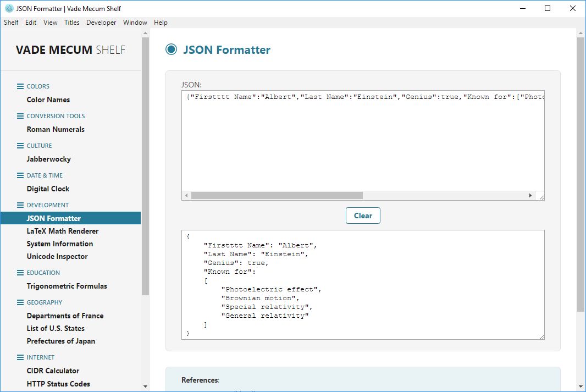Open Jabberwocky in sidebar
The height and width of the screenshot is (392, 586).
(48, 159)
